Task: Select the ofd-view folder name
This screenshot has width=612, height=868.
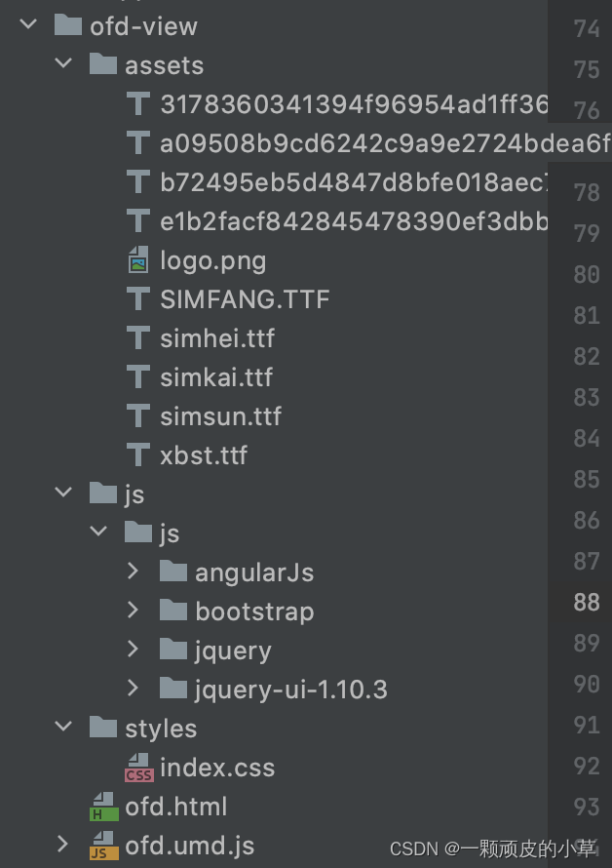Action: 143,26
